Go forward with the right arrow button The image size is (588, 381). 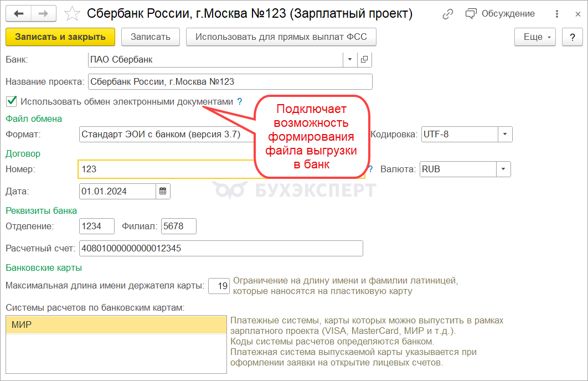(44, 14)
